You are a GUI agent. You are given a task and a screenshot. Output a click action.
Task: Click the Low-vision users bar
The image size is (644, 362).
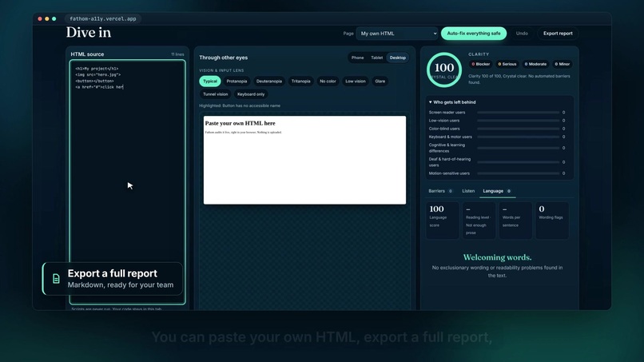519,121
